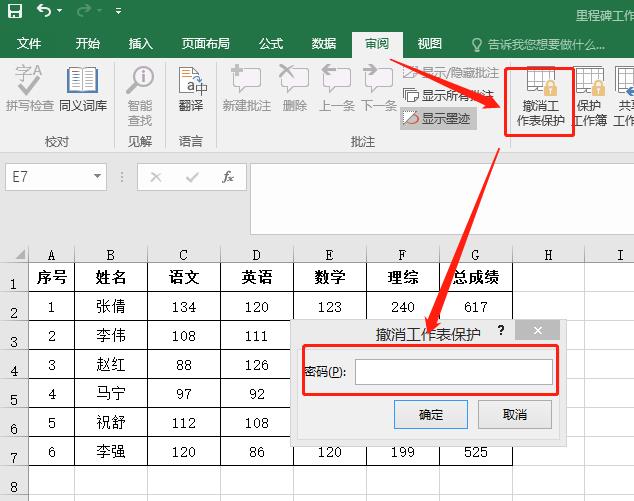Screen dimensions: 634x501
Task: Click the dialog help question mark
Action: tap(501, 330)
